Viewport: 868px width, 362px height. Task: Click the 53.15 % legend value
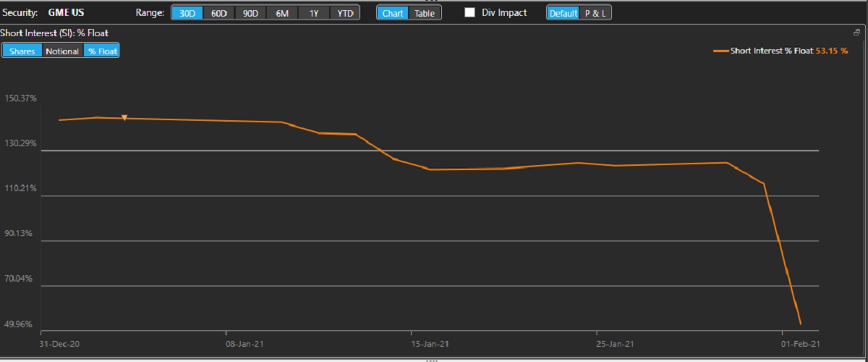tap(831, 51)
